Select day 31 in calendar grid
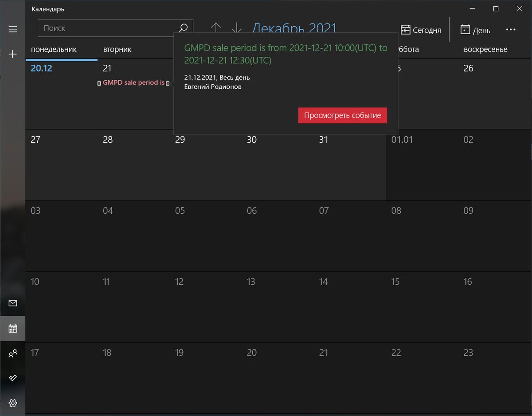532x416 pixels. (x=324, y=140)
